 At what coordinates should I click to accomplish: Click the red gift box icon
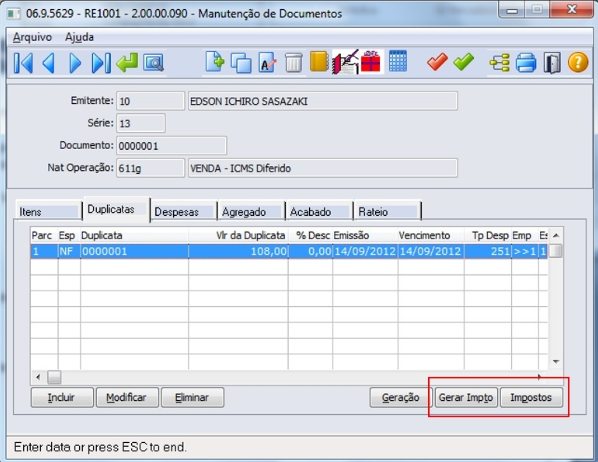(371, 62)
